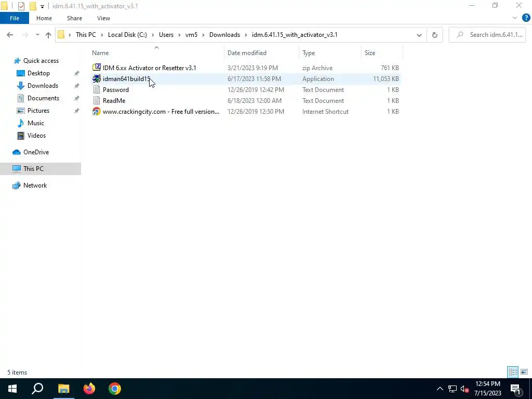Image resolution: width=532 pixels, height=399 pixels.
Task: Switch to details view layout button
Action: 513,372
